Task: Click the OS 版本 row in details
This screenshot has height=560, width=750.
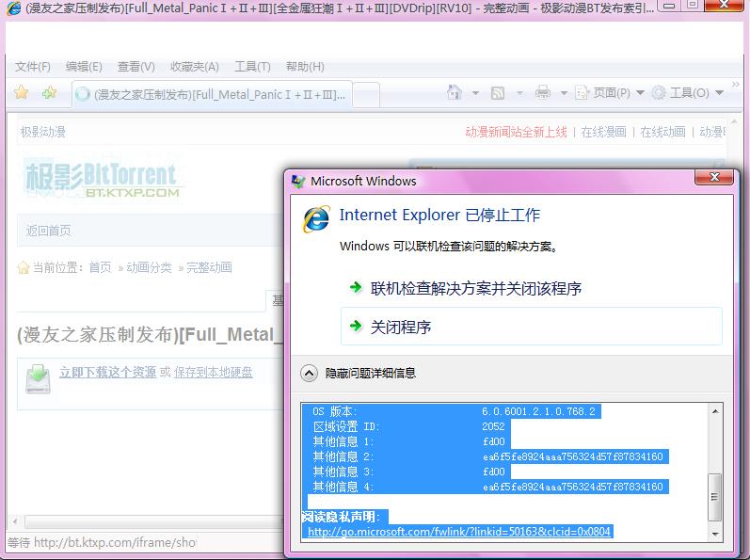Action: pos(454,411)
